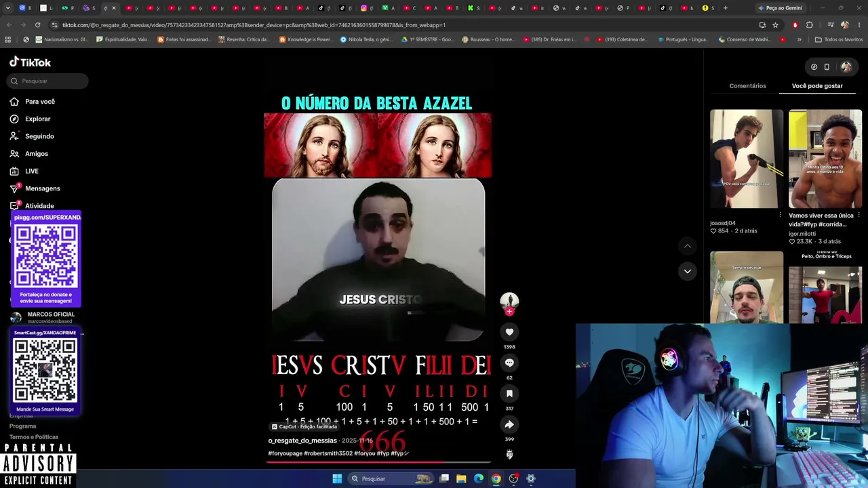Open the Windows Start menu
The width and height of the screenshot is (868, 488).
point(337,479)
